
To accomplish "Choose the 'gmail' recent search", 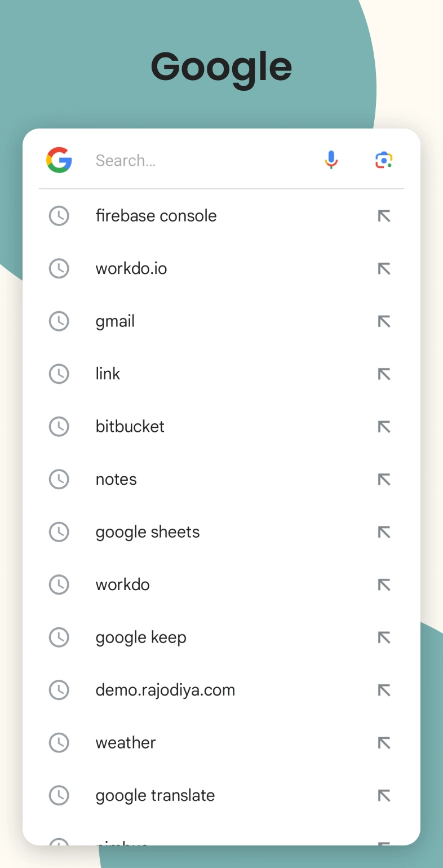I will tap(116, 321).
